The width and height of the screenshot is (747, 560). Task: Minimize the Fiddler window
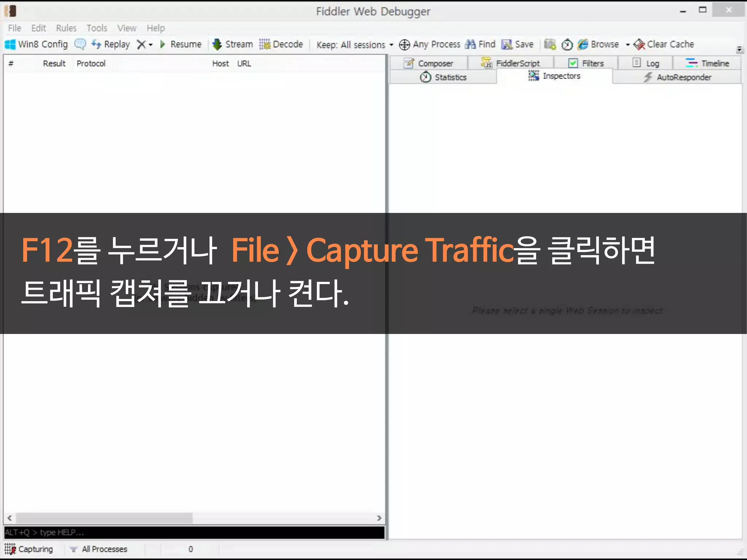point(683,11)
